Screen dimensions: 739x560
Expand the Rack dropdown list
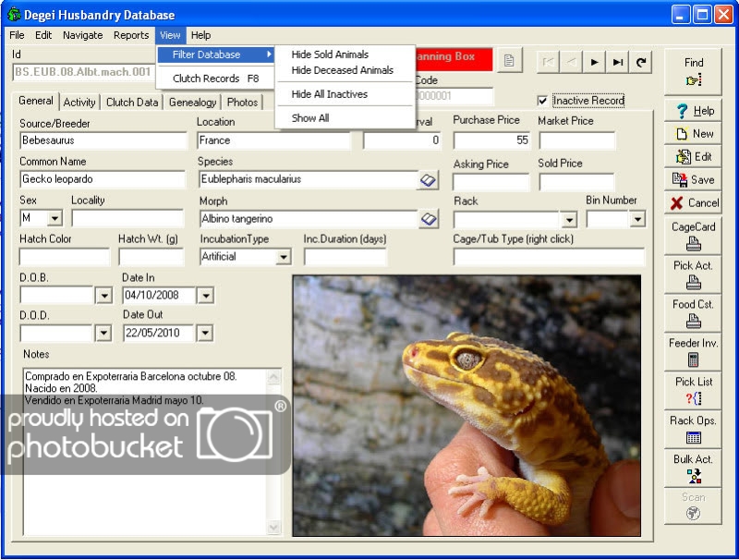point(568,219)
